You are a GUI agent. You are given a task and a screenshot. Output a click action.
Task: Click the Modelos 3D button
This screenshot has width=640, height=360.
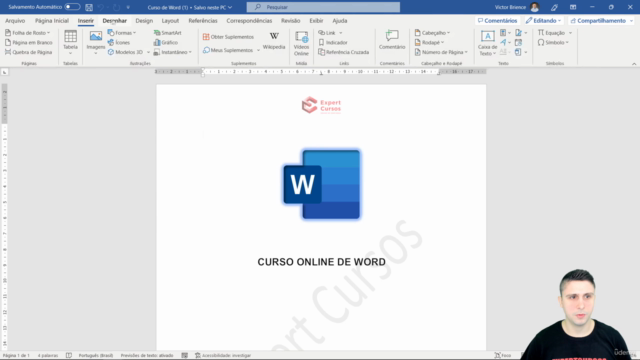point(125,52)
